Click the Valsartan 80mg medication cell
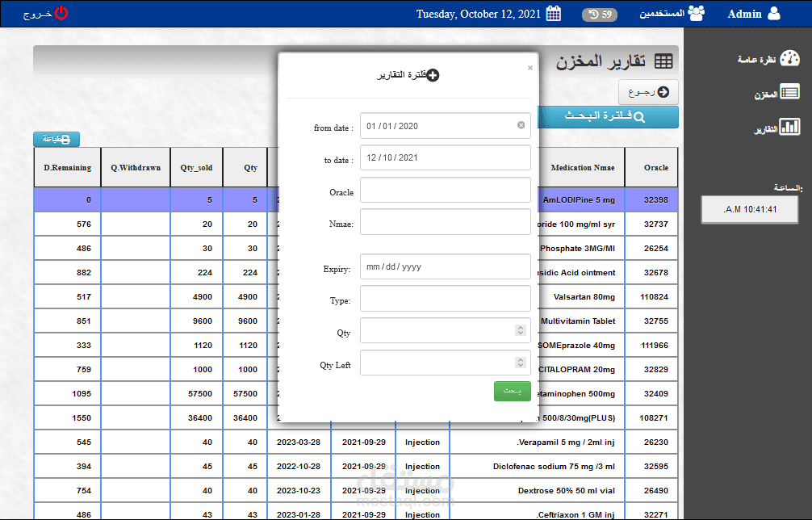The height and width of the screenshot is (520, 812). point(581,297)
